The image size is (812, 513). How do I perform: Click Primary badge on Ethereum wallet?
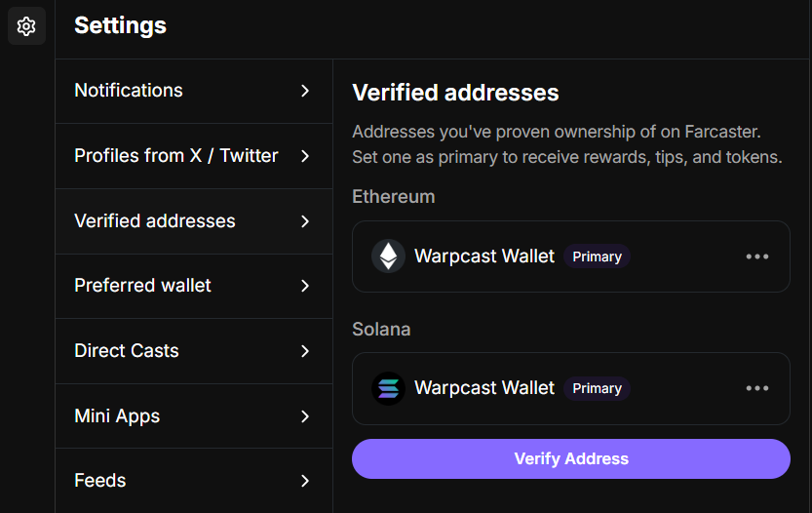[597, 256]
